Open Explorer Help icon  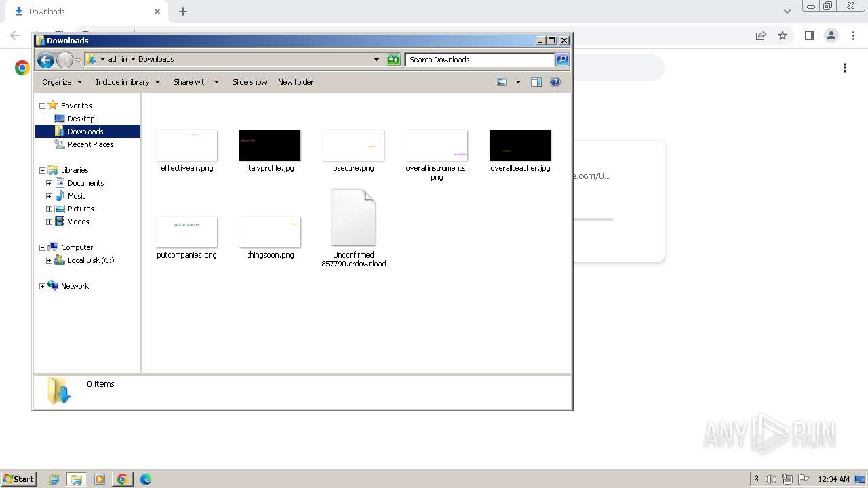click(555, 82)
